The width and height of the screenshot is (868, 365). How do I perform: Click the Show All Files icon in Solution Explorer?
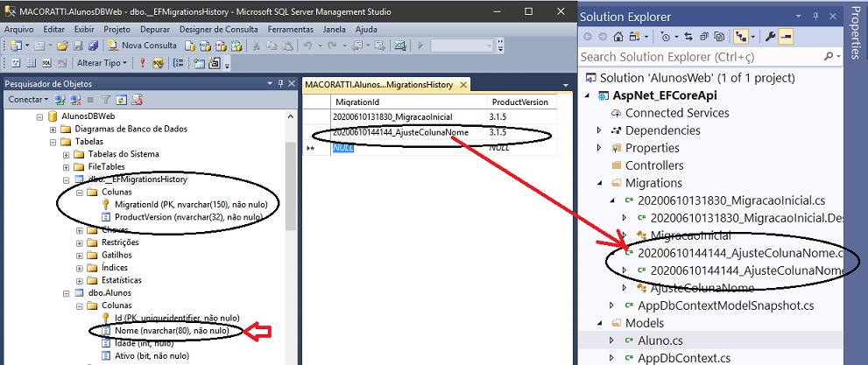(720, 37)
